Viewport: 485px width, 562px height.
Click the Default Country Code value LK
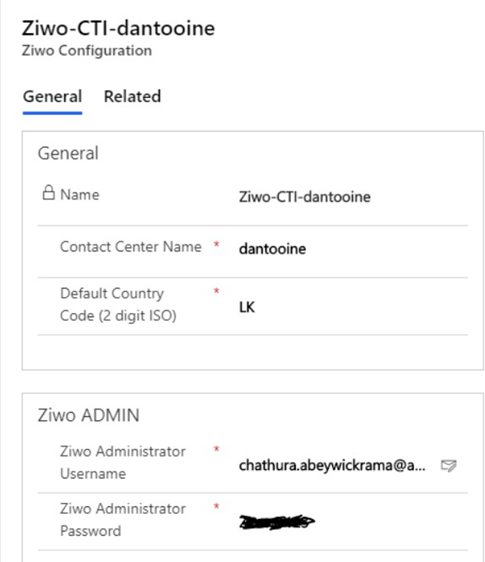(x=247, y=307)
